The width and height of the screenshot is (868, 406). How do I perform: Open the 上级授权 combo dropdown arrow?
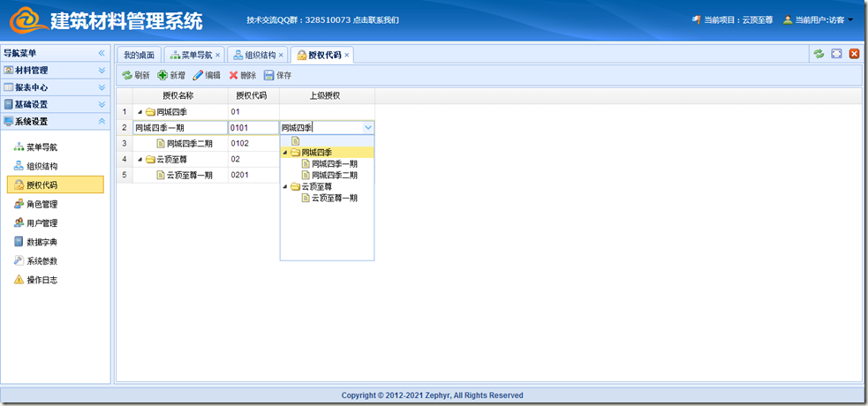click(367, 128)
